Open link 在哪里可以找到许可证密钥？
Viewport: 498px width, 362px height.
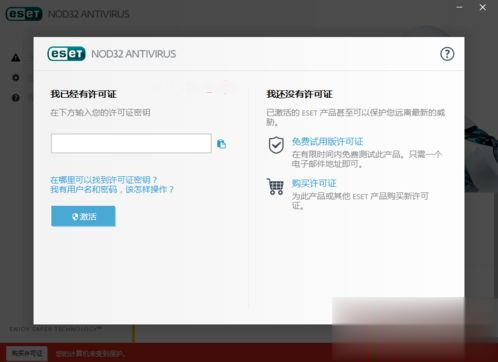point(103,180)
